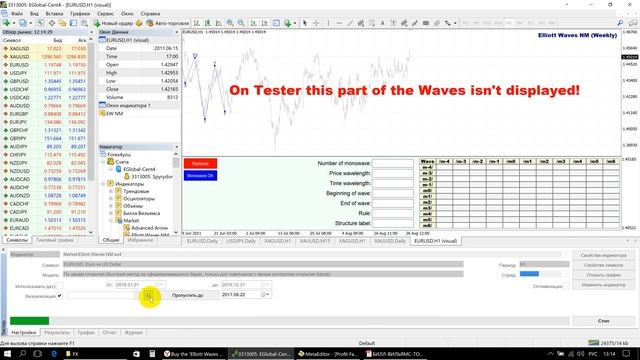Pause the visual tester playback
Image resolution: width=640 pixels, height=360 pixels.
click(149, 296)
